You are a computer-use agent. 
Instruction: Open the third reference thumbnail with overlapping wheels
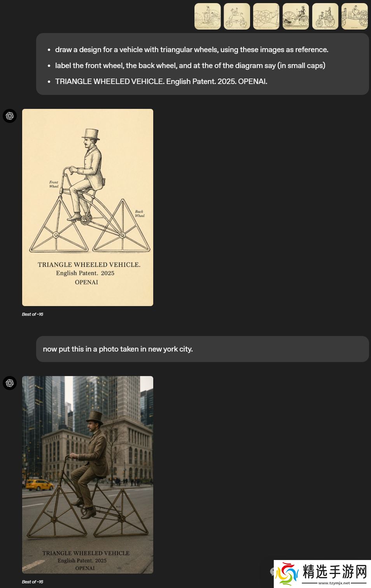[266, 16]
